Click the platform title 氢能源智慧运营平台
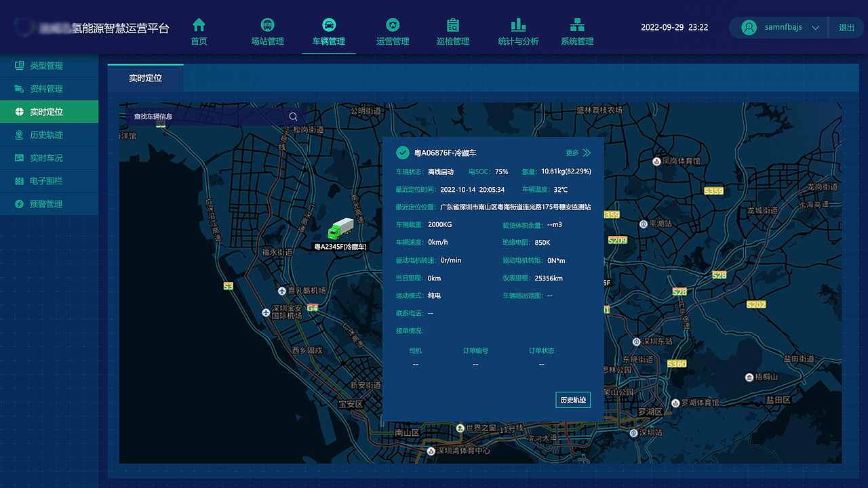The image size is (868, 488). coord(121,28)
